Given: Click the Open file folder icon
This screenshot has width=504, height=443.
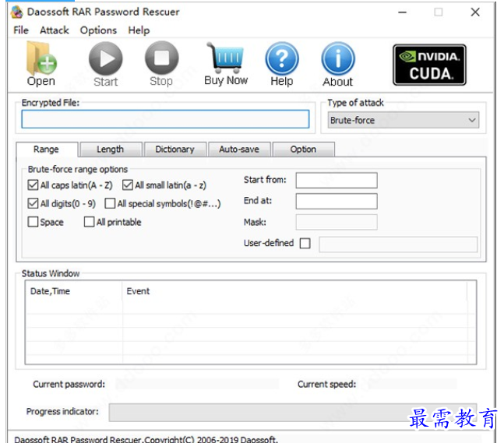Looking at the screenshot, I should (x=41, y=58).
